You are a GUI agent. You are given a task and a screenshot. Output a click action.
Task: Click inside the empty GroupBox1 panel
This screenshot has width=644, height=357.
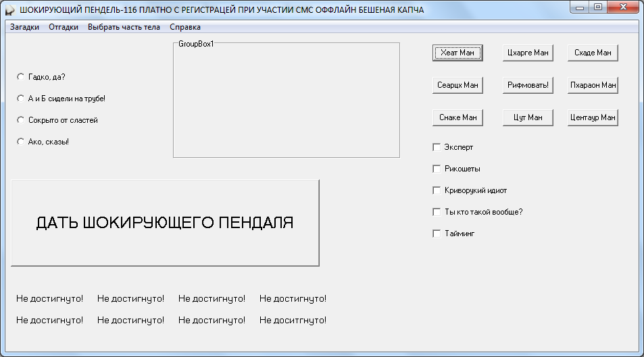click(x=286, y=101)
